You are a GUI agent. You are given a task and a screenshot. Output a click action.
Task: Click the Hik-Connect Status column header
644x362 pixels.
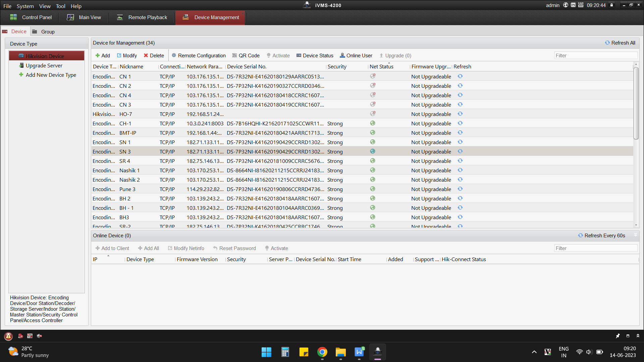click(x=464, y=259)
